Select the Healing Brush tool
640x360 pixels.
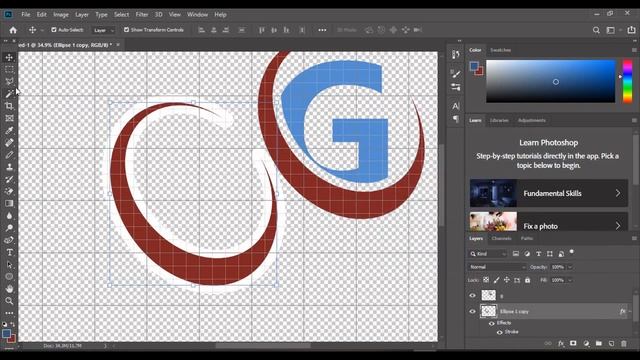point(9,142)
